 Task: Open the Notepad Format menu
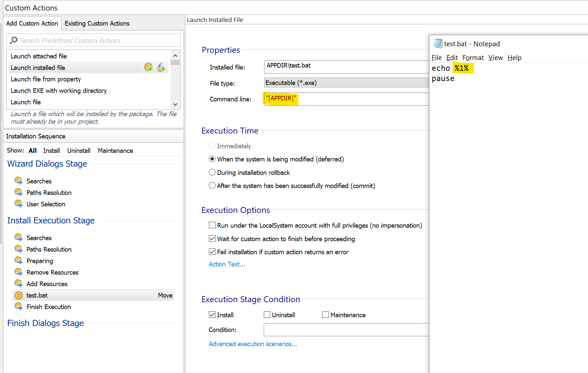[473, 58]
